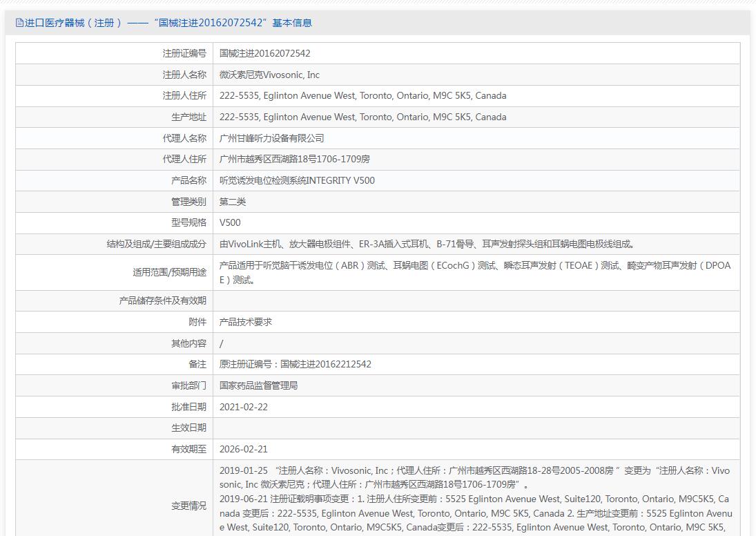Select intended use text starting 产品适用于听觉脑干诱发电位
The image size is (756, 536).
pos(476,273)
